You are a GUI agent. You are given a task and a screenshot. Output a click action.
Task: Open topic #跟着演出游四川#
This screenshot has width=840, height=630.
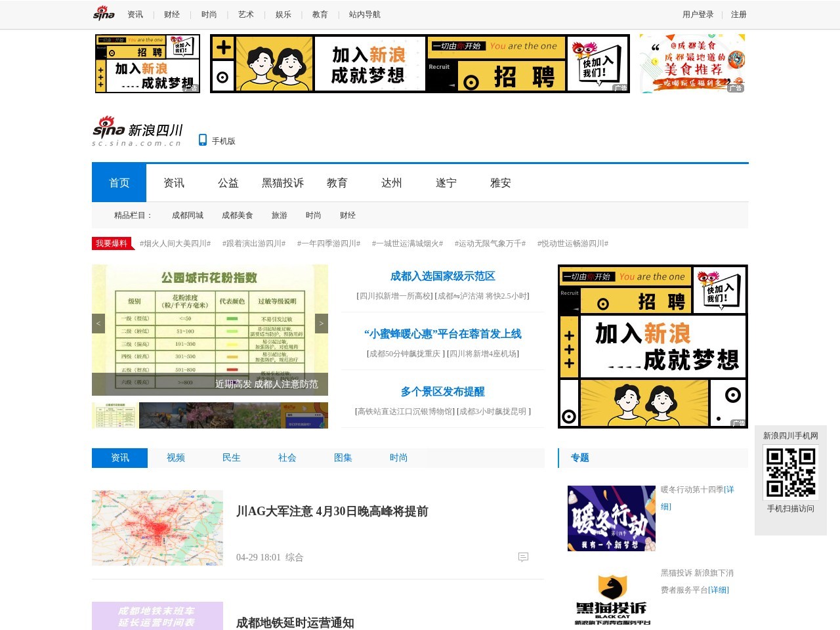click(254, 243)
